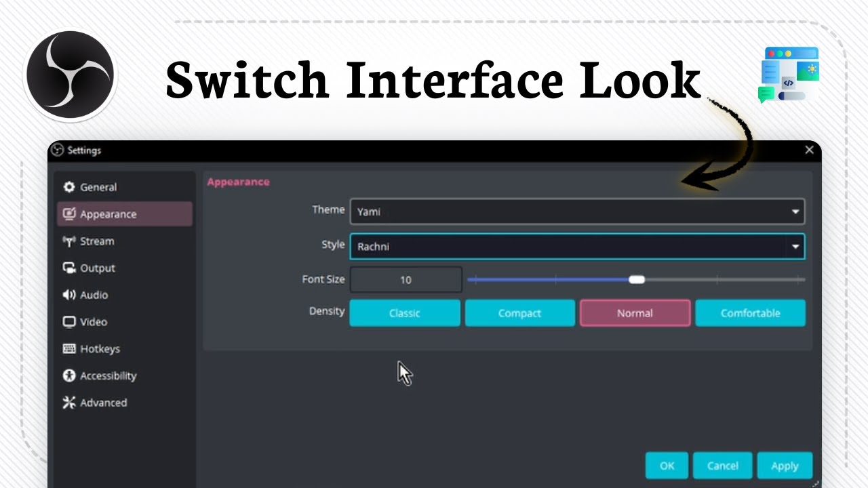Open Advanced settings
The height and width of the screenshot is (488, 868).
tap(125, 403)
